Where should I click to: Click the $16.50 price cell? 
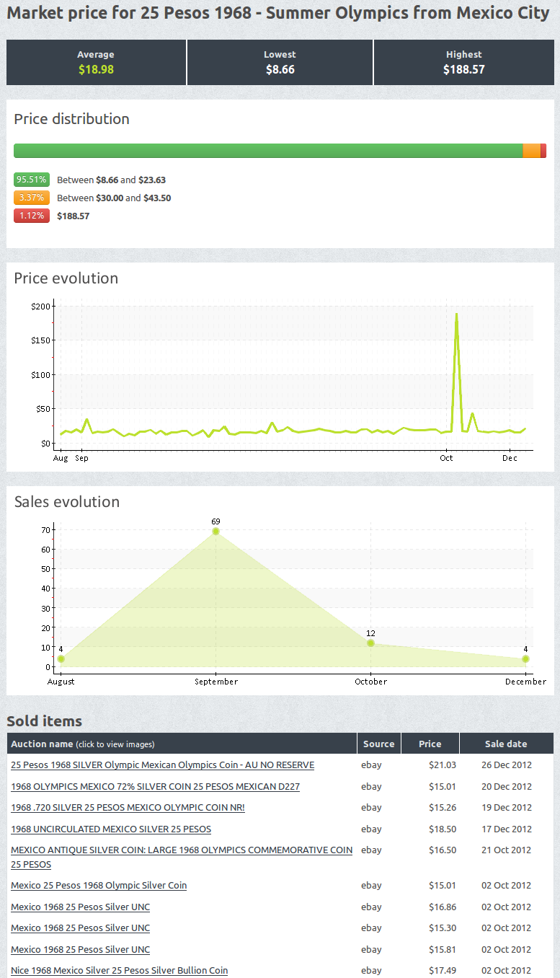[x=443, y=850]
